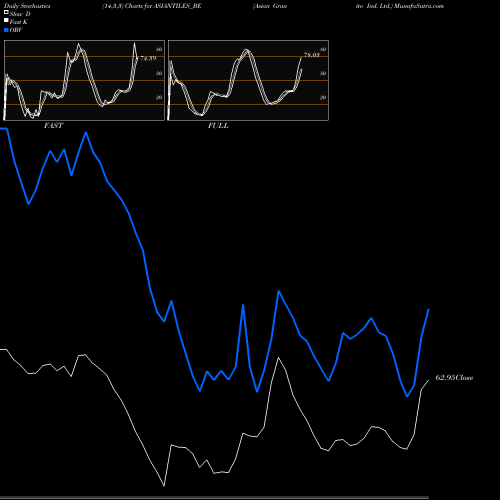
Task: Click the Fast K legend swatch
Action: (6, 21)
